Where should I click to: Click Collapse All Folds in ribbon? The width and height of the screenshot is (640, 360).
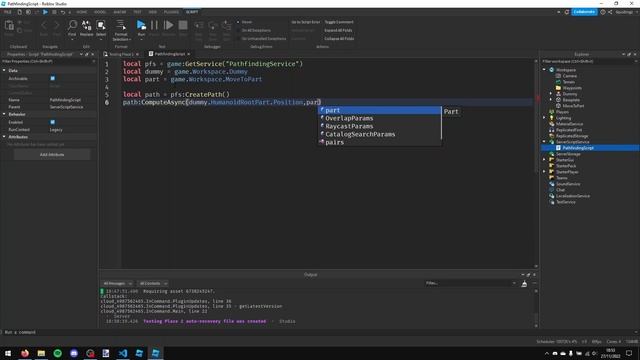(x=339, y=39)
